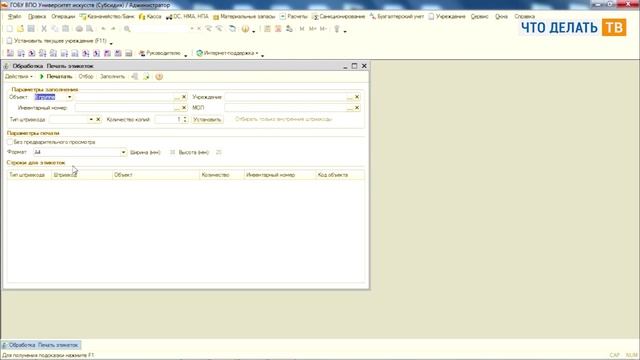
Task: Click Установить текущее учреждение (F11)
Action: coord(56,41)
